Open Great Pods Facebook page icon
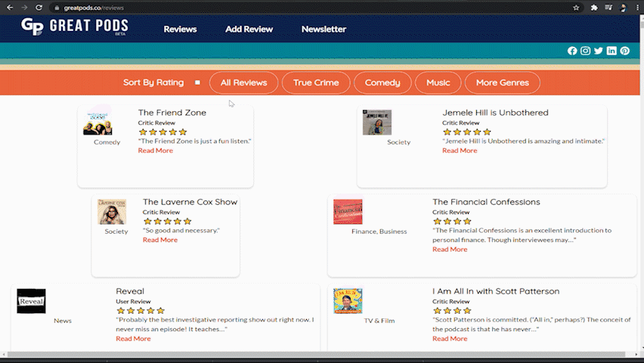Viewport: 644px width, 363px height. point(572,51)
